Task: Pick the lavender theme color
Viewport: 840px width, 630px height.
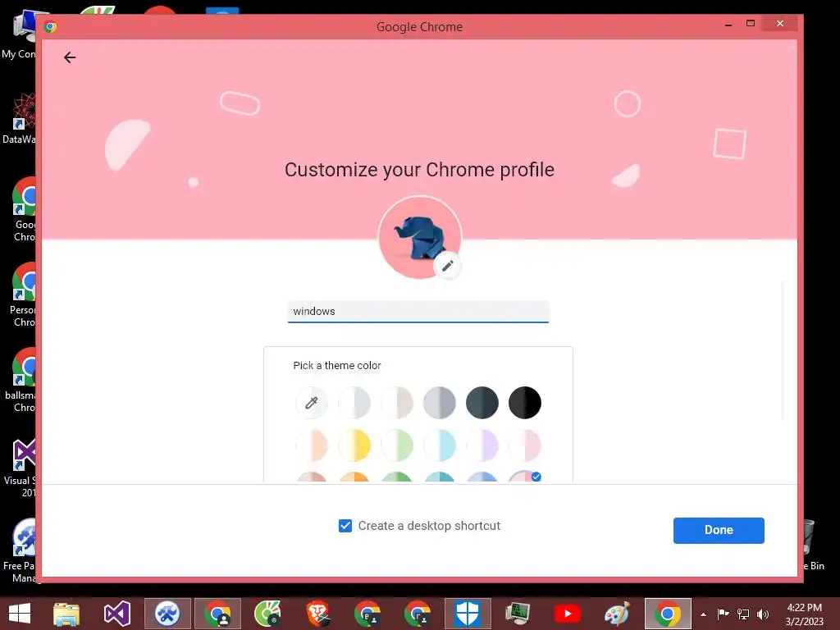Action: [x=482, y=445]
